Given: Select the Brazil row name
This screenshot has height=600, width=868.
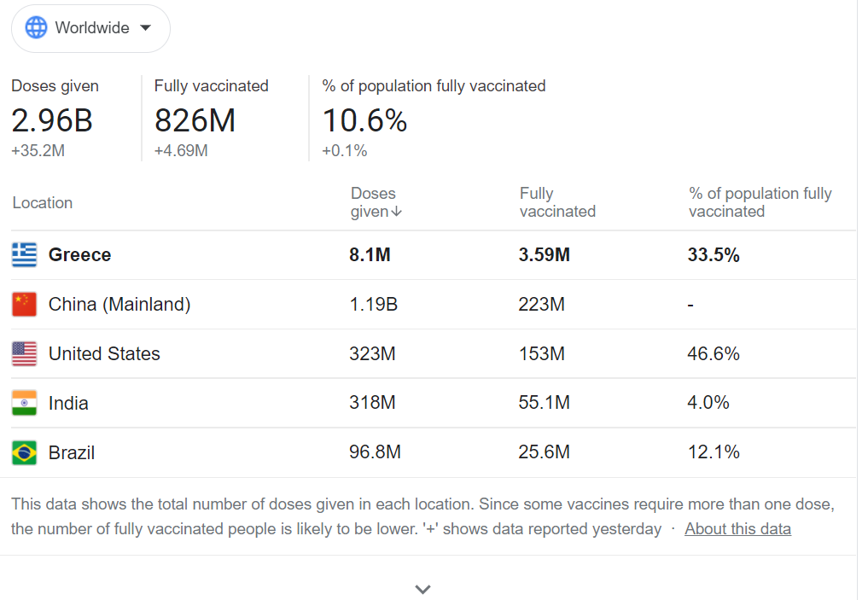Looking at the screenshot, I should (x=72, y=452).
